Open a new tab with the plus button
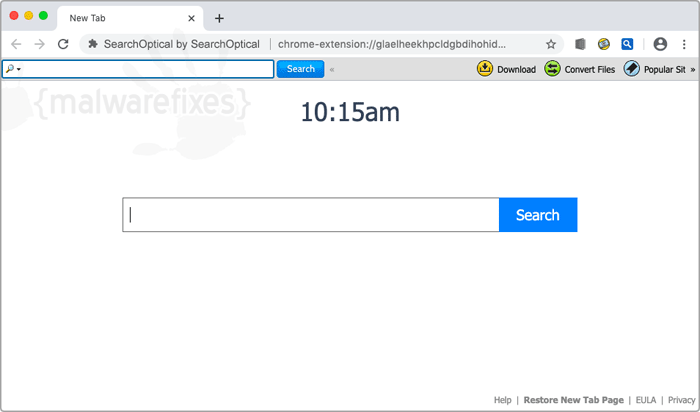The image size is (700, 412). pyautogui.click(x=219, y=18)
